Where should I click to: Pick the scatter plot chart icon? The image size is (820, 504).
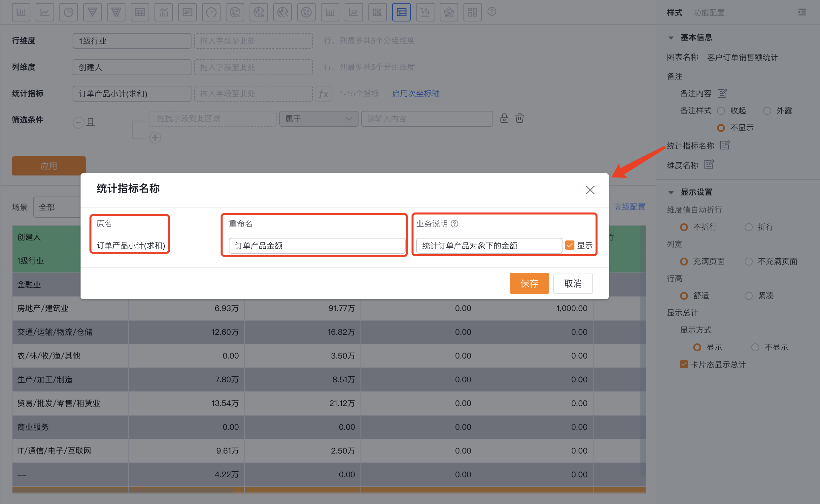[425, 12]
